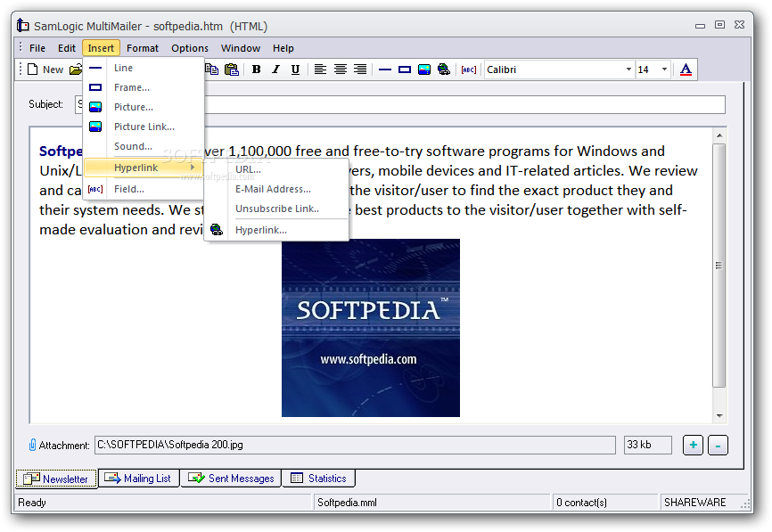Align text left
The height and width of the screenshot is (532, 772).
[320, 70]
